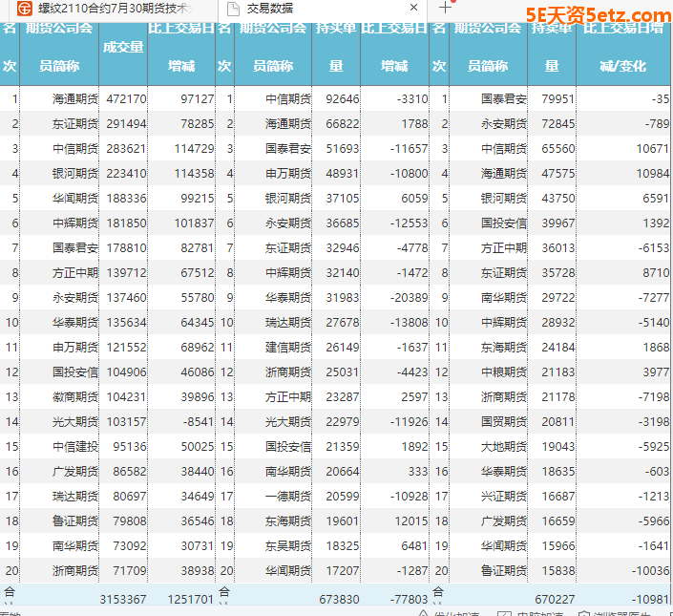This screenshot has height=616, width=673.
Task: Click the 成交量 column header
Action: click(x=123, y=47)
